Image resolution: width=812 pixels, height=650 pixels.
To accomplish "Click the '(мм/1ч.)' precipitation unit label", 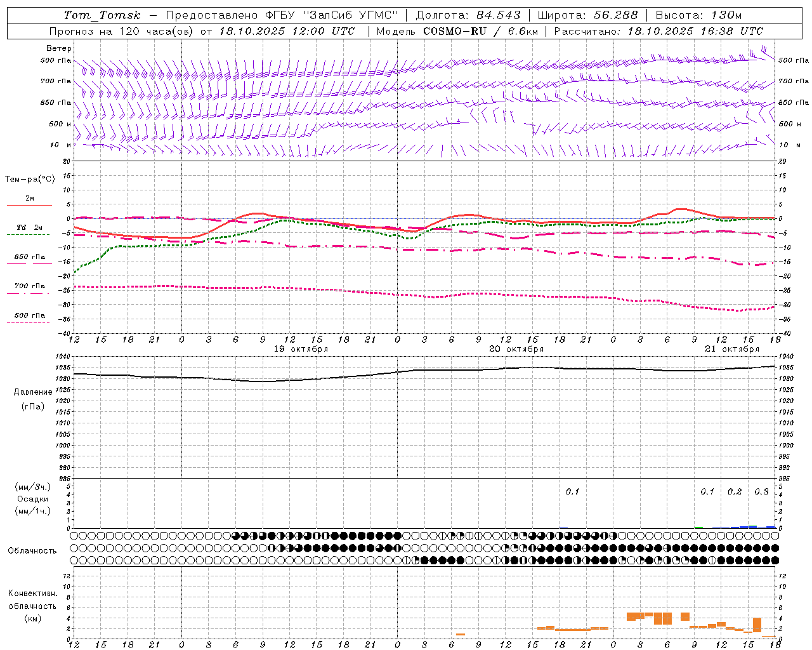I will 33,511.
